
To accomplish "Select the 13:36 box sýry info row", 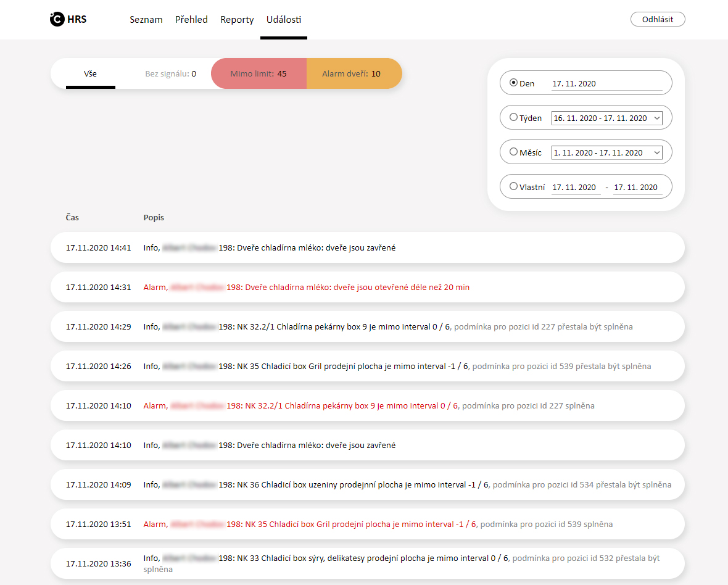I will point(367,563).
